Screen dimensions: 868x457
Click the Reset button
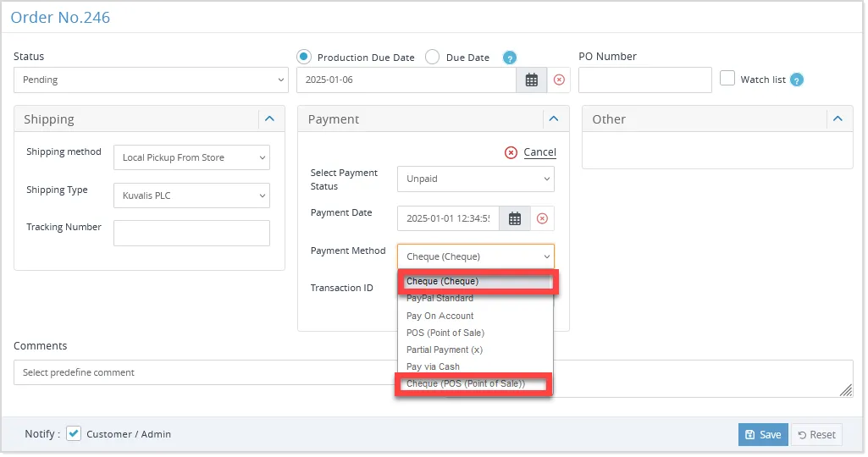[x=817, y=435]
